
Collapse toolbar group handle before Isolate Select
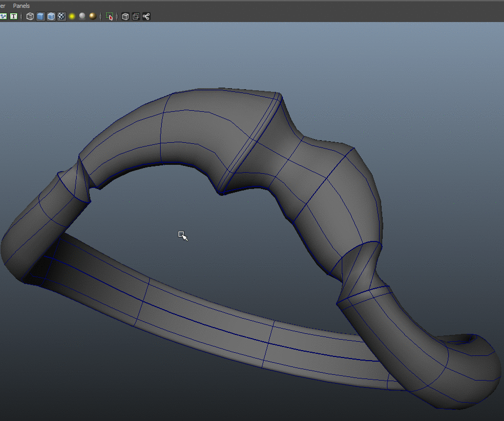pos(101,16)
